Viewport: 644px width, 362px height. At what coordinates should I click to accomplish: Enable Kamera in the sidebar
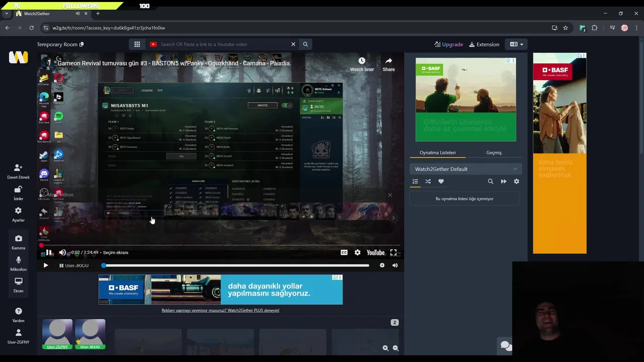coord(18,242)
